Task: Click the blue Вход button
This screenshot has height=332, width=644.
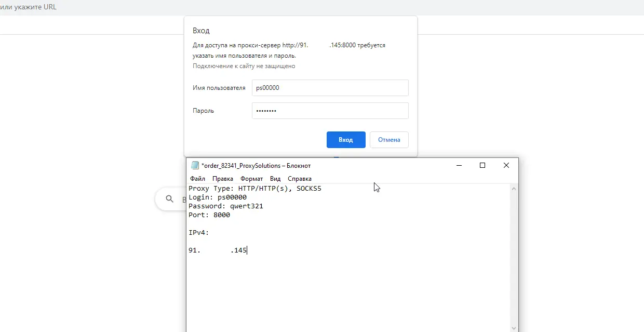Action: click(346, 139)
